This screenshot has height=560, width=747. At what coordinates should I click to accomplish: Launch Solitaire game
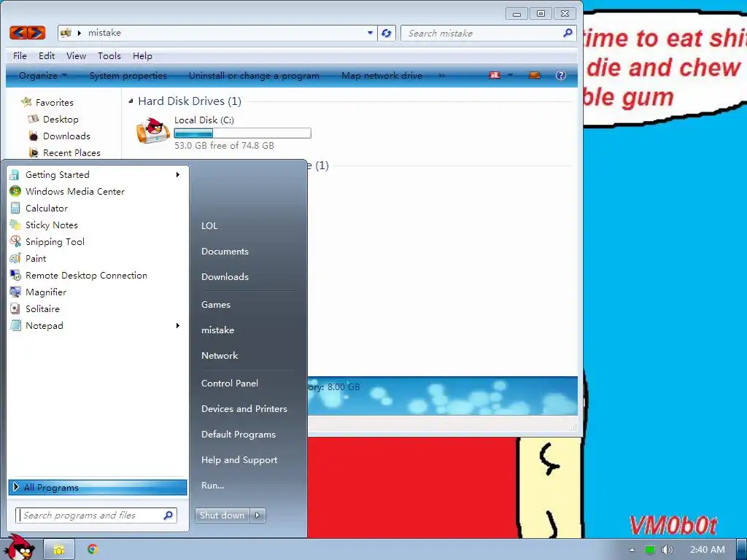(97, 308)
